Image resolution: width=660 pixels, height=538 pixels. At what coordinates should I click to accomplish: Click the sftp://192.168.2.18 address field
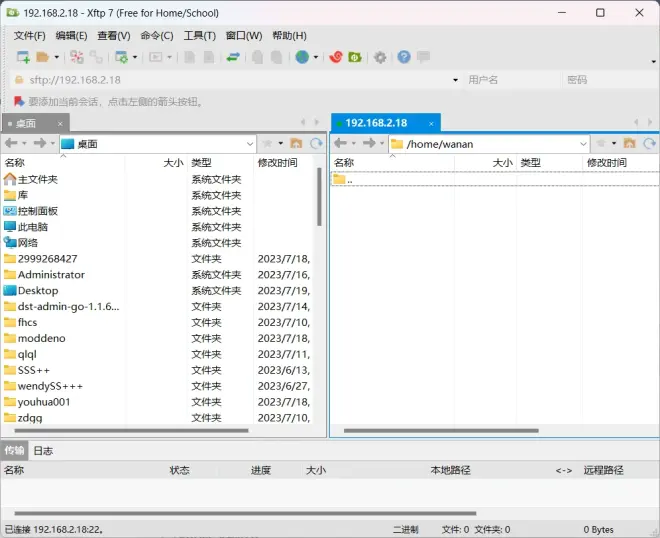click(x=236, y=80)
